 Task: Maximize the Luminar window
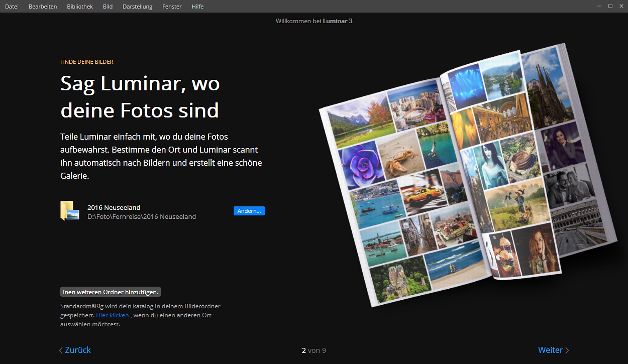(610, 6)
